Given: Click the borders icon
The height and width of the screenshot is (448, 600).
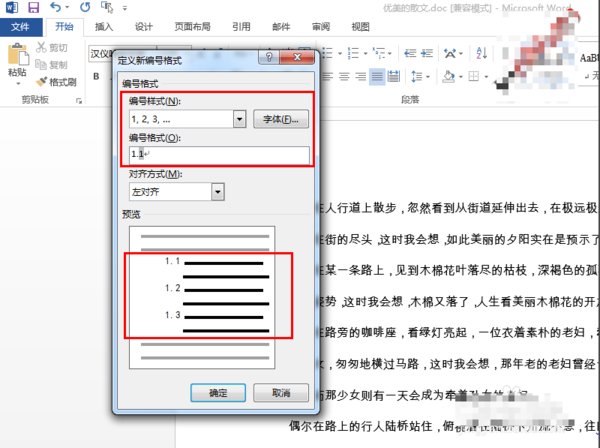Looking at the screenshot, I should pos(474,77).
